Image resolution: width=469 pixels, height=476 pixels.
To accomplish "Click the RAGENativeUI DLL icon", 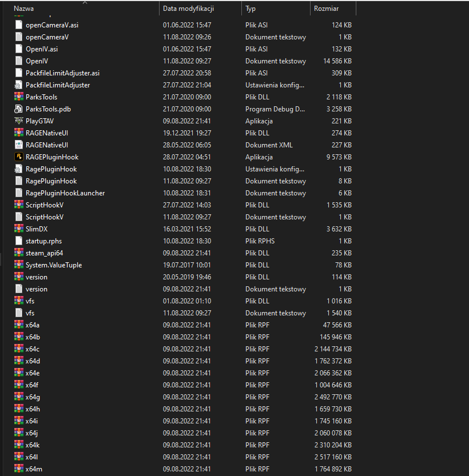I will pos(19,133).
